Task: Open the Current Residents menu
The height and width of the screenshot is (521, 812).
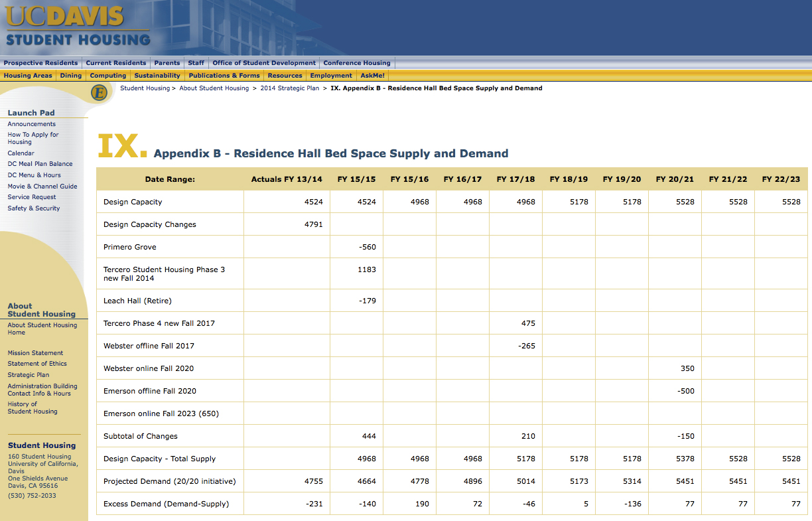Action: (x=115, y=63)
